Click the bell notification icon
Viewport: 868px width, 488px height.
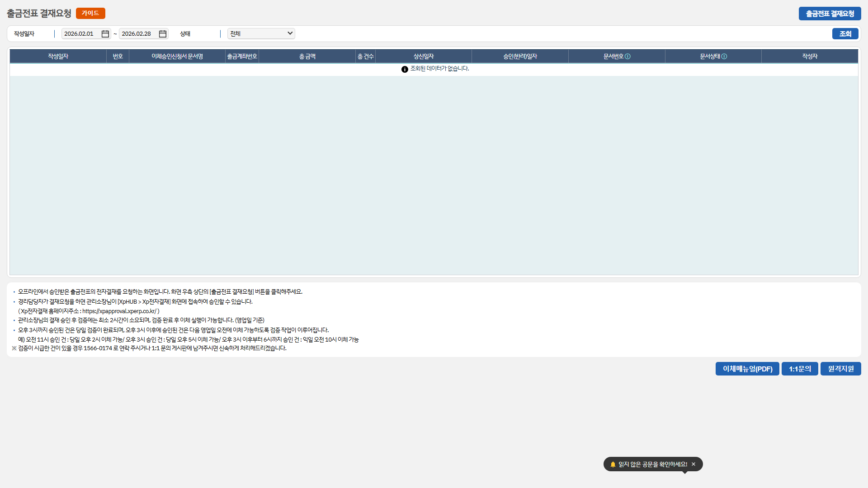pos(613,464)
